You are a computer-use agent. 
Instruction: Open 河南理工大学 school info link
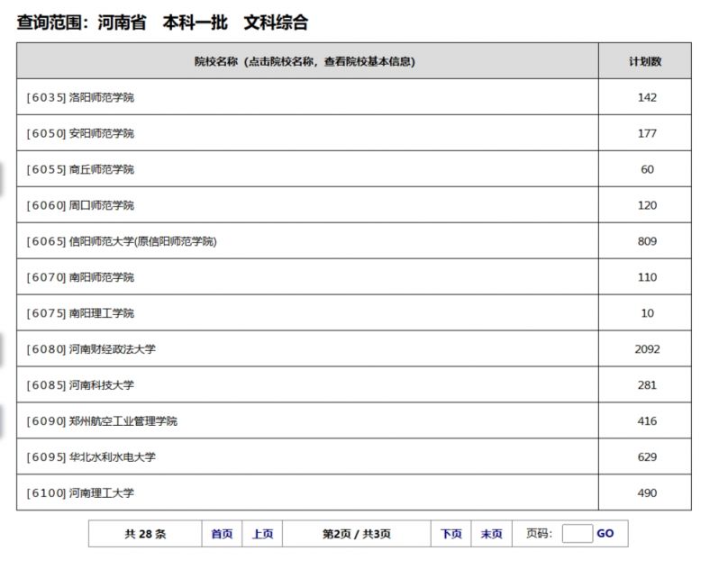coord(101,492)
